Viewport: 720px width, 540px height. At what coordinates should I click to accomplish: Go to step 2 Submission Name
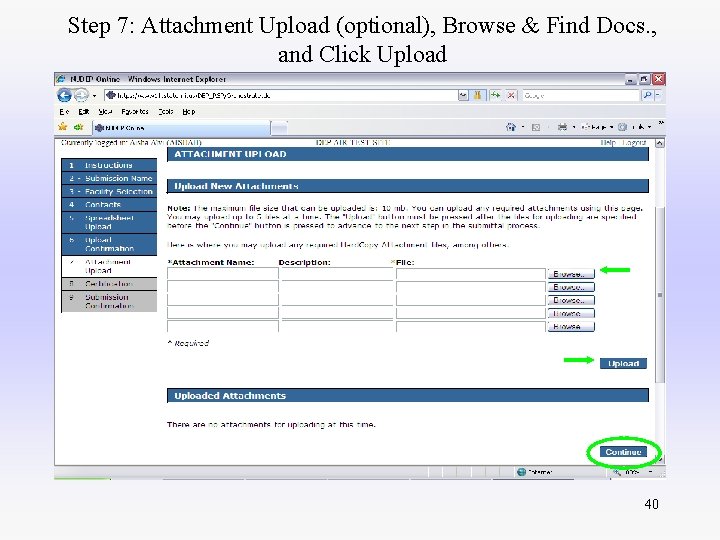(x=109, y=178)
